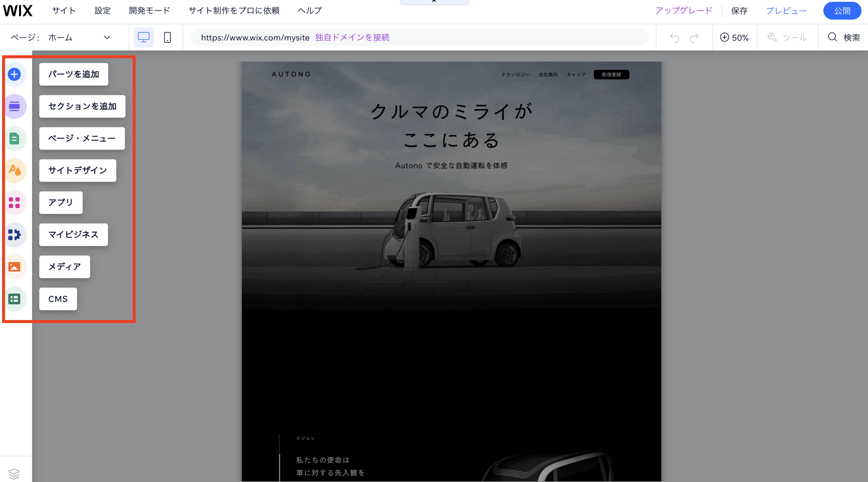
Task: Open the purple Add Section sidebar icon
Action: [14, 106]
